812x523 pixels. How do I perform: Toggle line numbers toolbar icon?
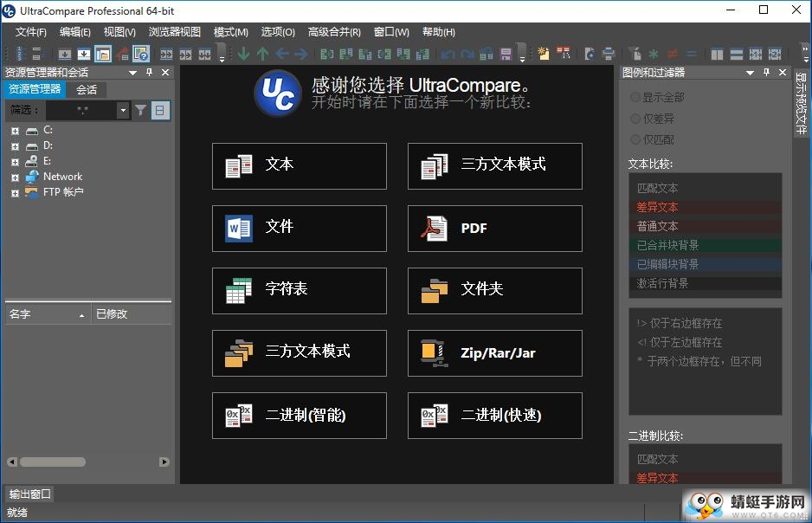20,54
